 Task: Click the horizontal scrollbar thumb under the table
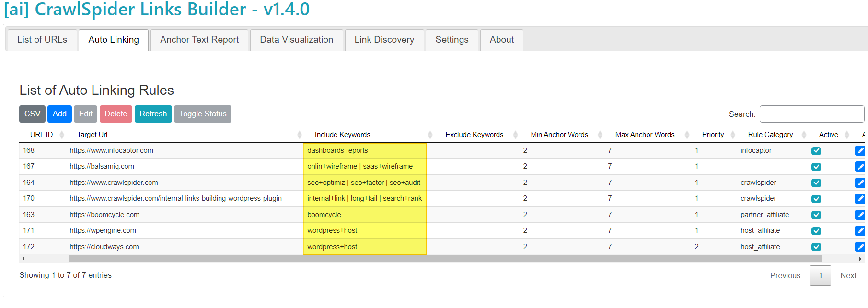445,259
